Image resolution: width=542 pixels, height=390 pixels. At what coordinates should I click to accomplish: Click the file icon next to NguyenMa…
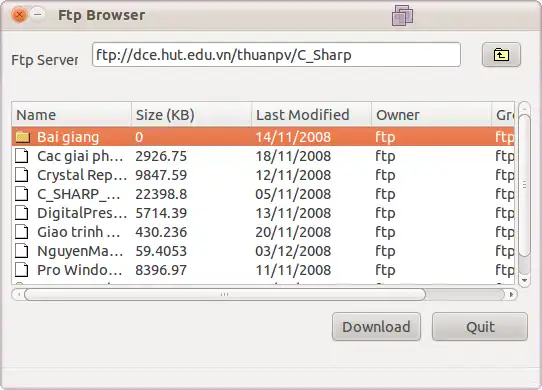(22, 251)
